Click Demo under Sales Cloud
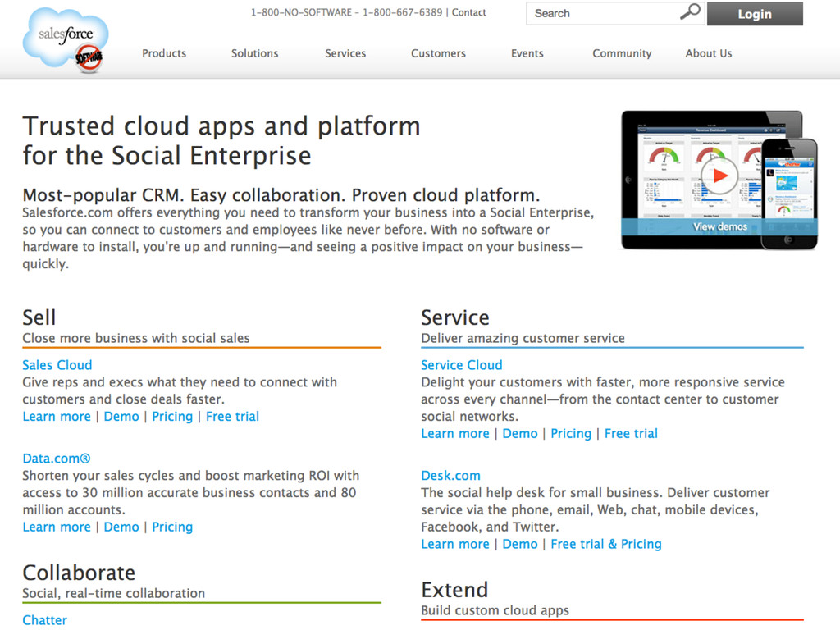840x630 pixels. (x=121, y=416)
